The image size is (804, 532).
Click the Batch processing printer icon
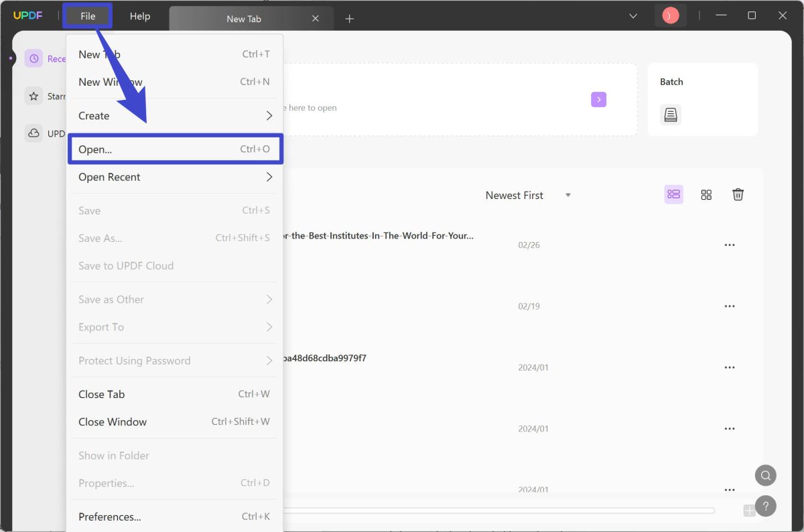point(671,114)
